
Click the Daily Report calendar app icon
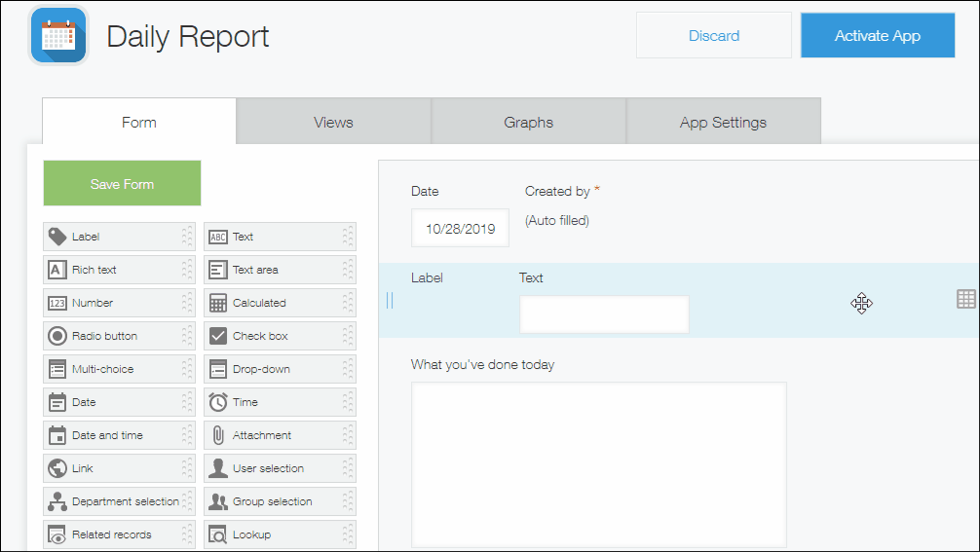tap(58, 36)
